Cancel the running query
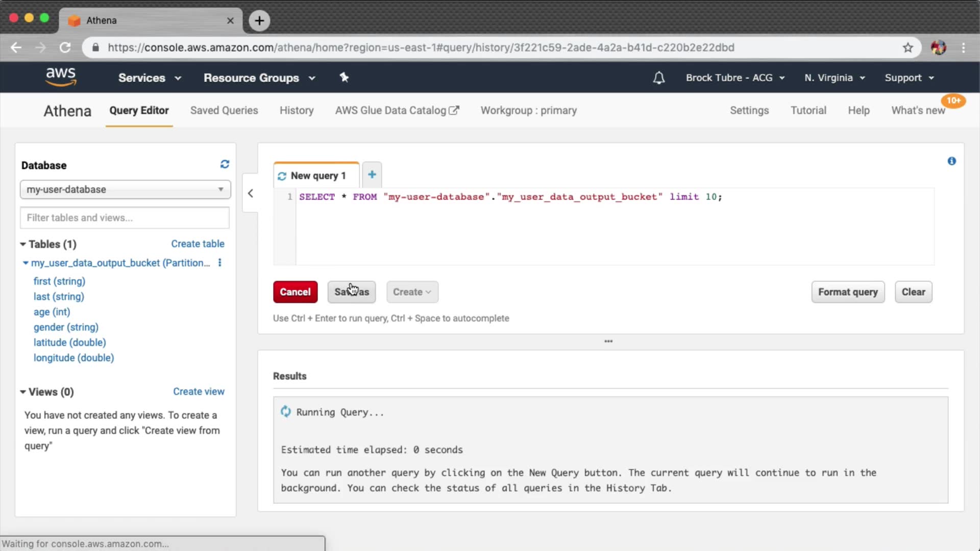This screenshot has width=980, height=551. click(295, 292)
